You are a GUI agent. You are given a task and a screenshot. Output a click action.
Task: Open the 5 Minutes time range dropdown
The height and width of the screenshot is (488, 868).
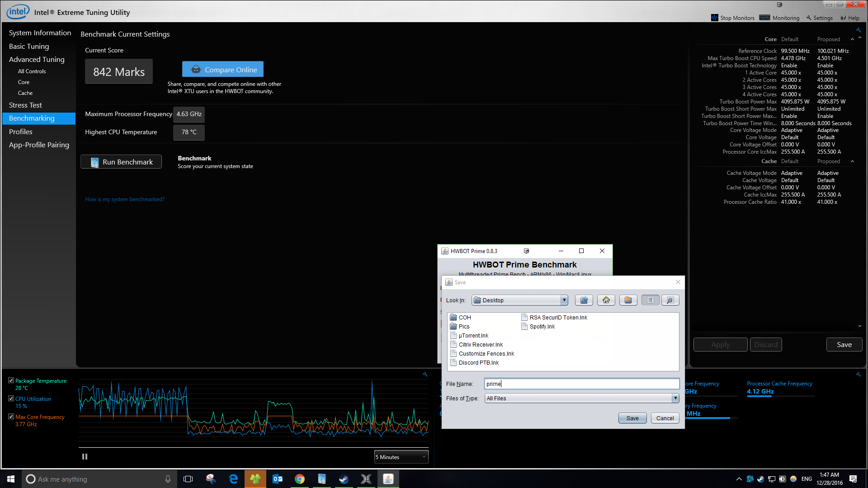(x=401, y=457)
